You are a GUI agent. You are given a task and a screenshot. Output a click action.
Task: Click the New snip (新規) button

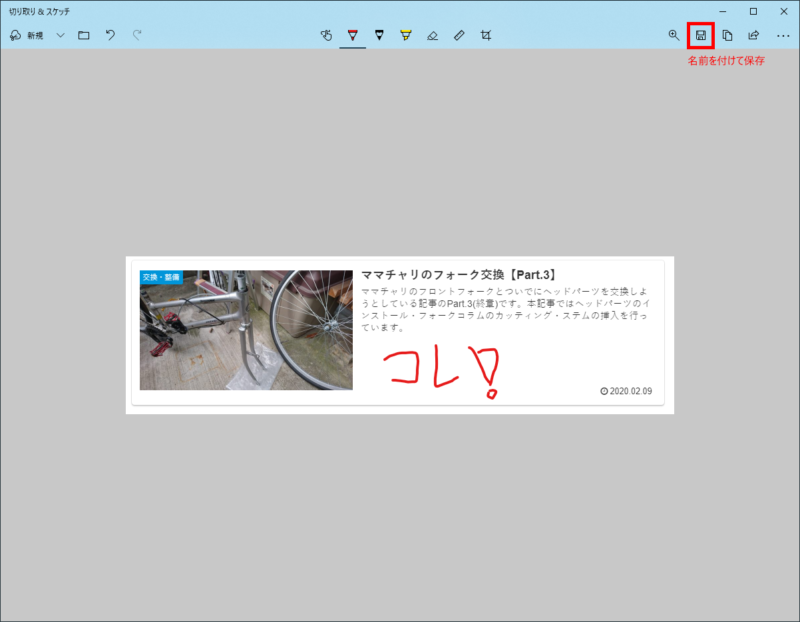pyautogui.click(x=27, y=35)
